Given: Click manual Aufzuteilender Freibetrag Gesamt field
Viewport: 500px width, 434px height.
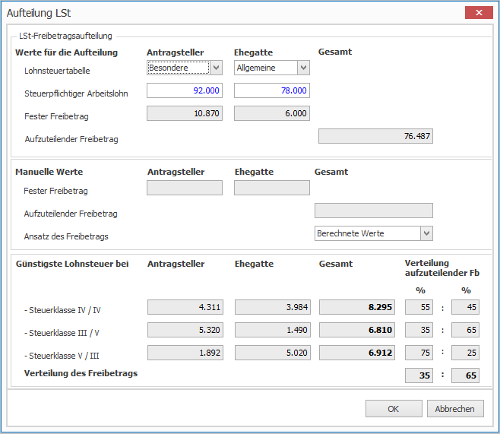Looking at the screenshot, I should (374, 210).
